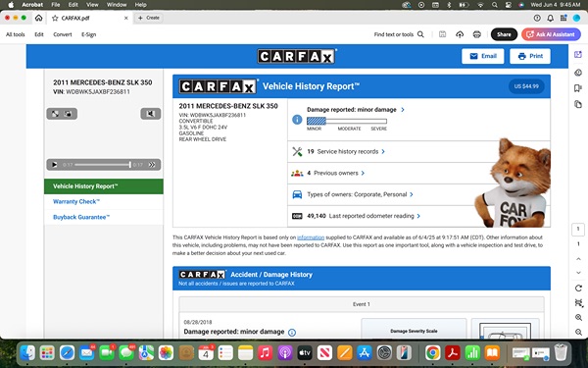Open the notifications bell
The height and width of the screenshot is (368, 588).
pyautogui.click(x=550, y=18)
